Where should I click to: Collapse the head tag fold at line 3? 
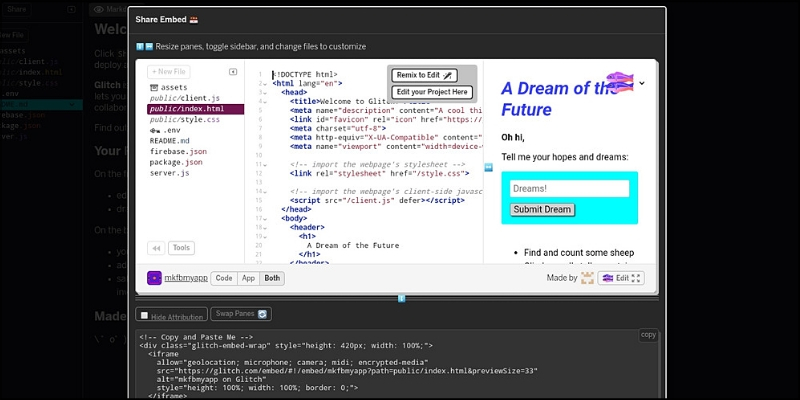[x=265, y=92]
